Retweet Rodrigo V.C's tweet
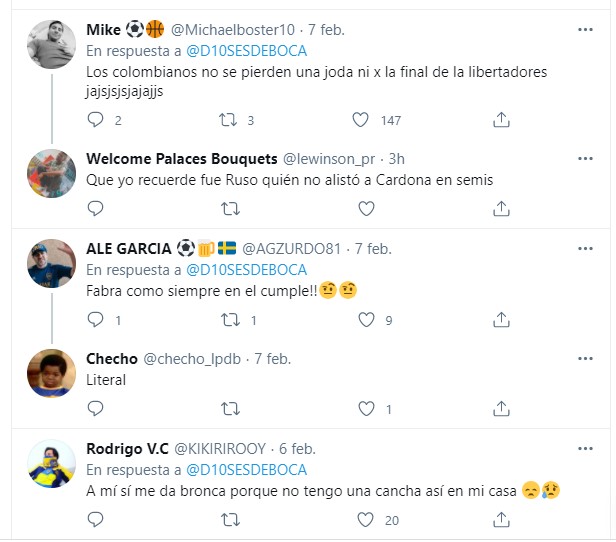 pos(230,520)
